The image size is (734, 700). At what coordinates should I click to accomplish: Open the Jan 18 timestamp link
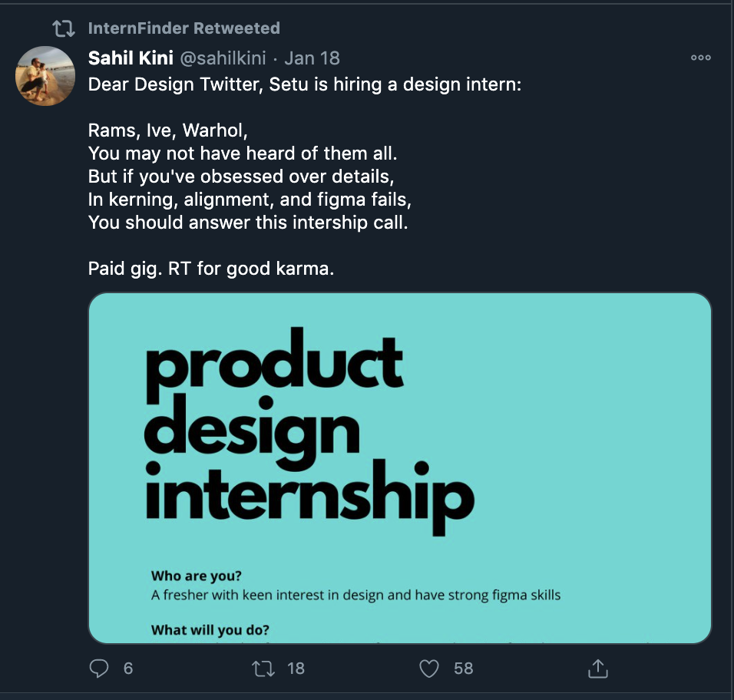pyautogui.click(x=312, y=58)
